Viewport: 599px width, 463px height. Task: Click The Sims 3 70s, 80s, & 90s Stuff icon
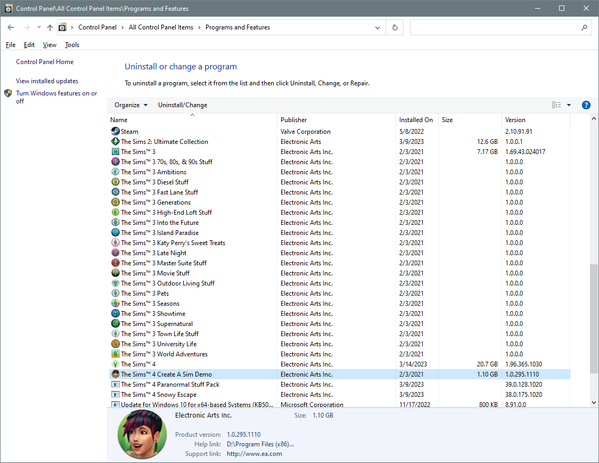pyautogui.click(x=115, y=162)
